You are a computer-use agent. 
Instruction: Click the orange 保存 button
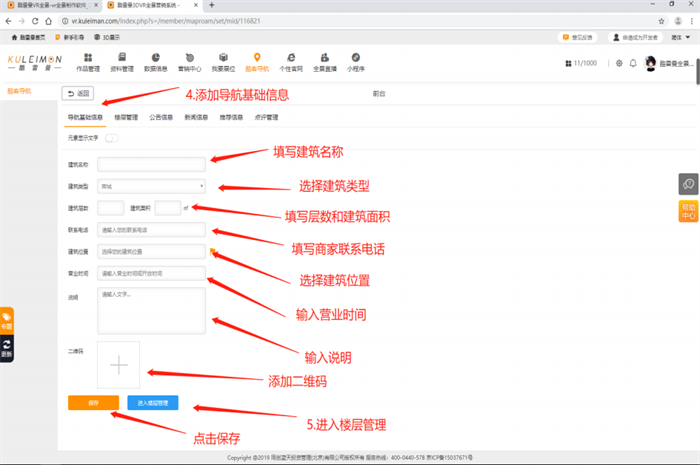(93, 403)
